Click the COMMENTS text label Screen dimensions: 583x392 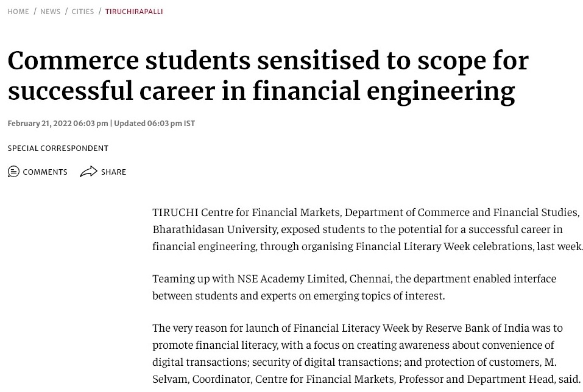(x=45, y=172)
